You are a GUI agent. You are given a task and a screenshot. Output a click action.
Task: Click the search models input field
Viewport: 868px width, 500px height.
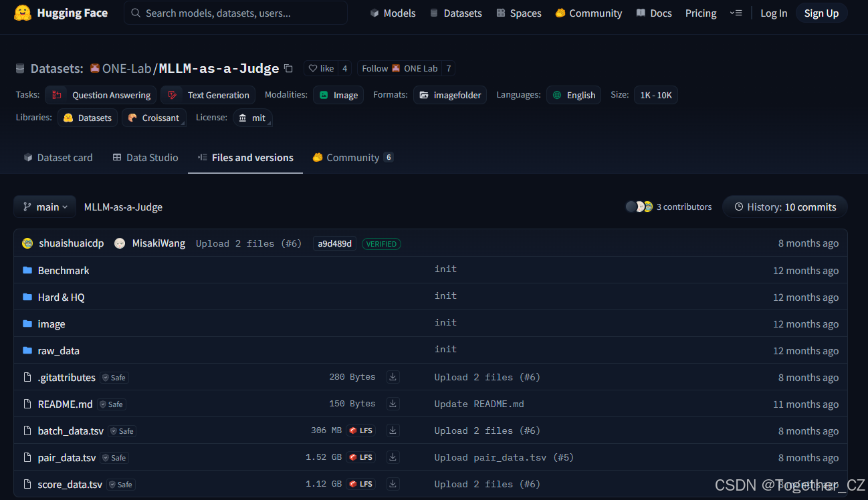click(235, 13)
